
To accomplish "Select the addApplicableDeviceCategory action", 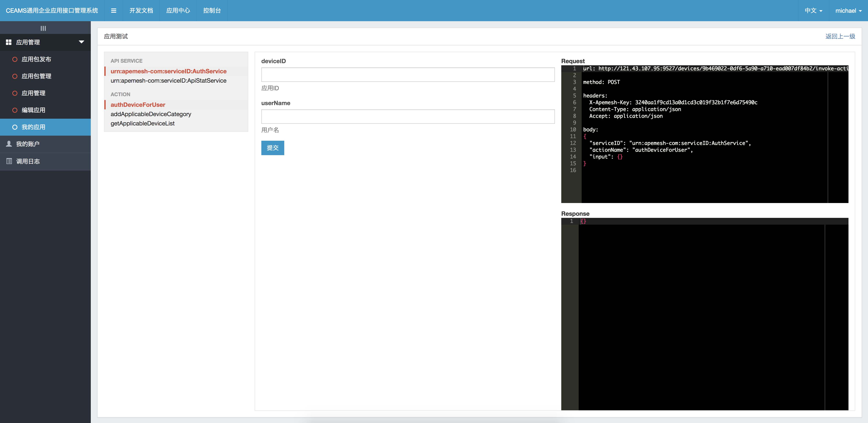I will 151,114.
